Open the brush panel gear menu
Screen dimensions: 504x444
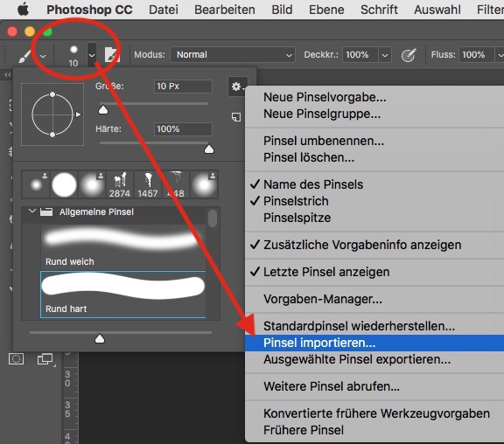pyautogui.click(x=238, y=87)
